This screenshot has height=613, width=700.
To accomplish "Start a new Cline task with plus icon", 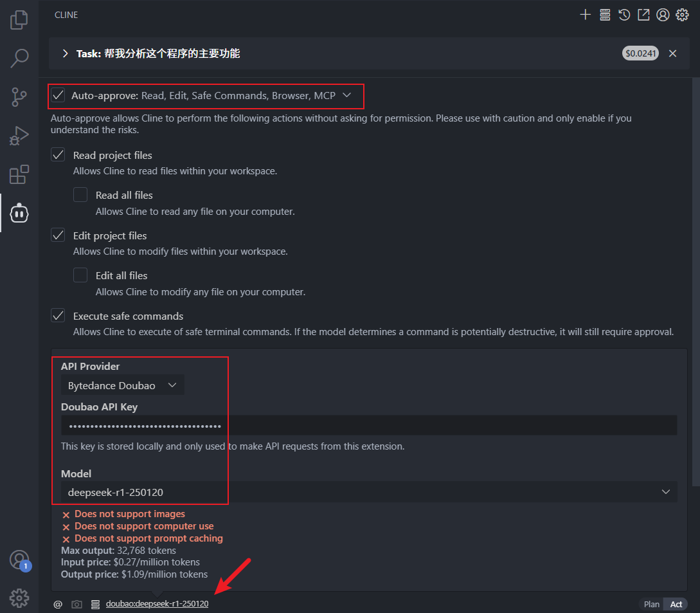I will (585, 15).
